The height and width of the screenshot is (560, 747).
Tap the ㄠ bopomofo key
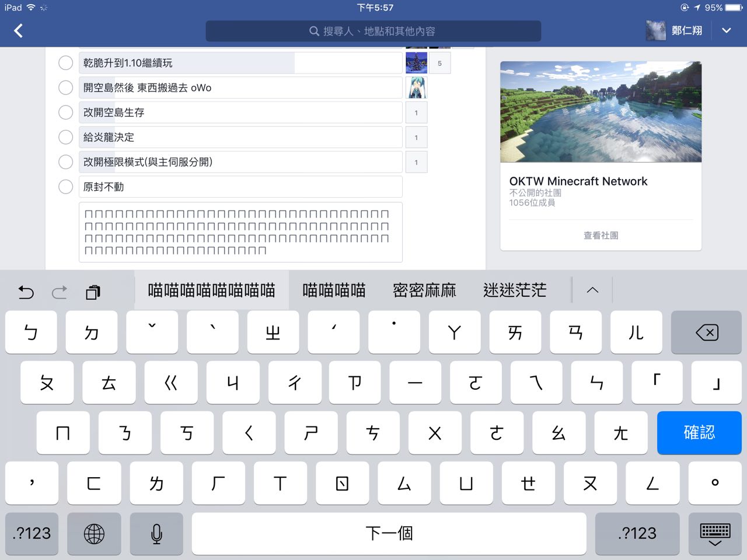pos(558,433)
